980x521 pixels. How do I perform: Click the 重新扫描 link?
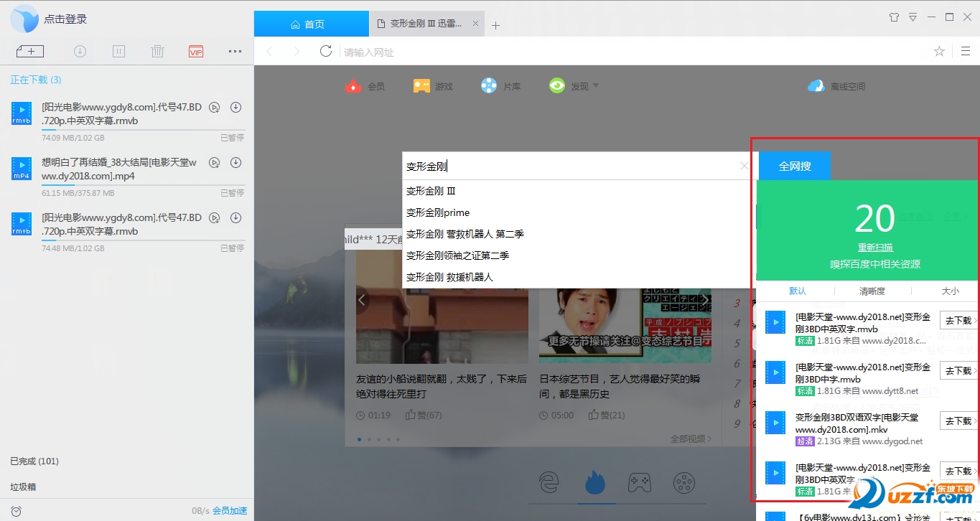(x=875, y=247)
